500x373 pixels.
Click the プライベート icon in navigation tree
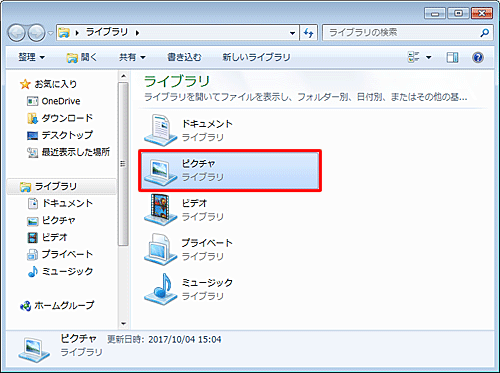point(33,254)
